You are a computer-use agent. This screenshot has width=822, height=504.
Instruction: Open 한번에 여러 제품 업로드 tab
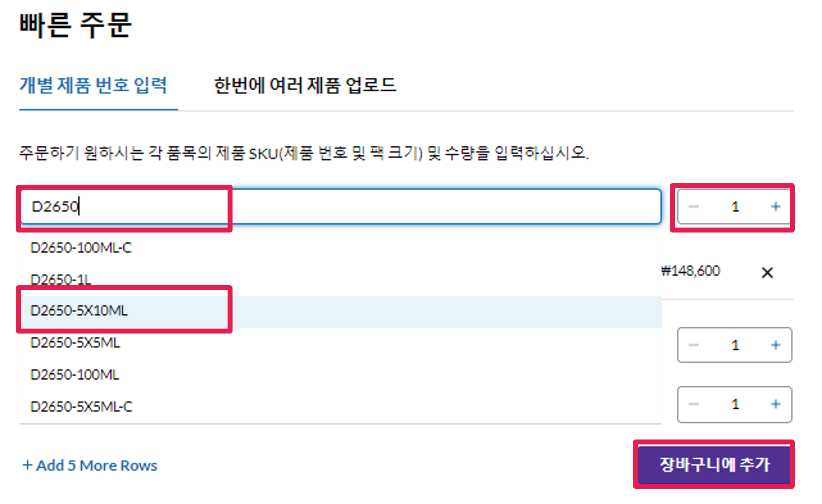(x=305, y=85)
